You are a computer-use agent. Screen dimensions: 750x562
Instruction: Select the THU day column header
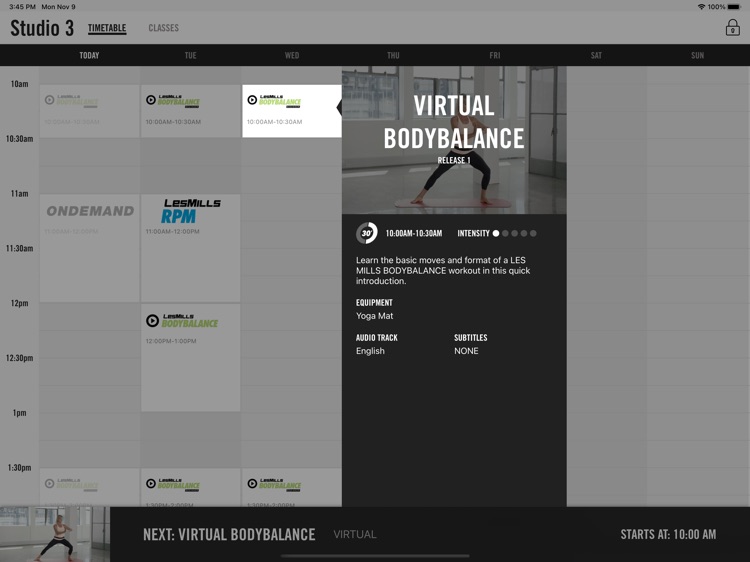[393, 55]
